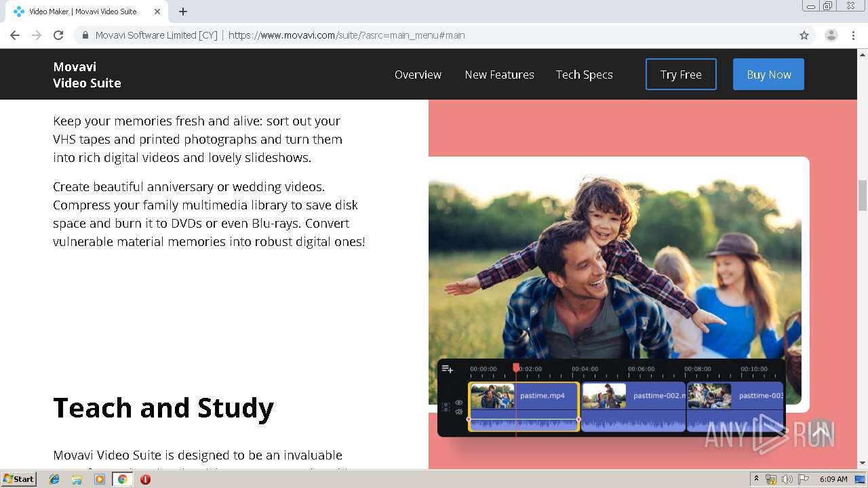Mute the track audio icon
The height and width of the screenshot is (488, 868).
(x=459, y=411)
